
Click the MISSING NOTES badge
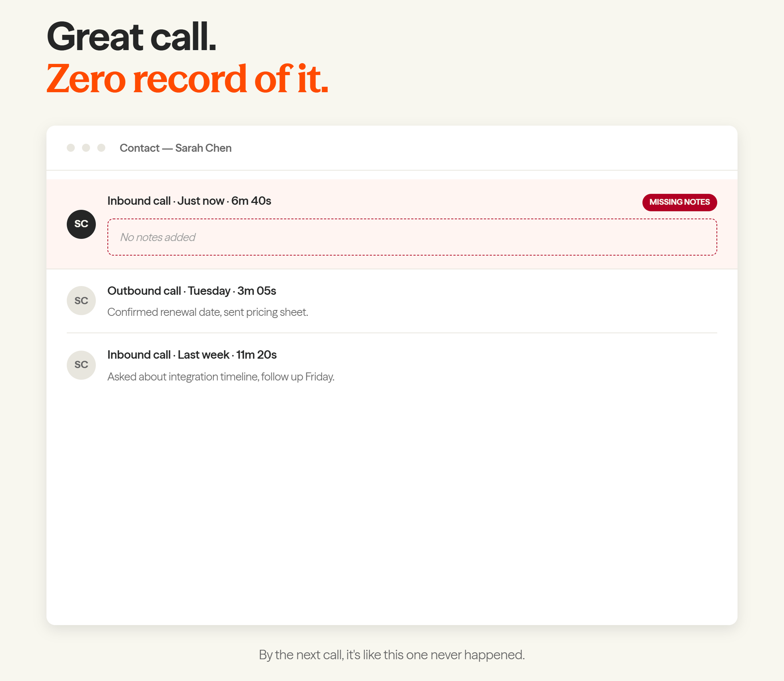click(x=679, y=202)
